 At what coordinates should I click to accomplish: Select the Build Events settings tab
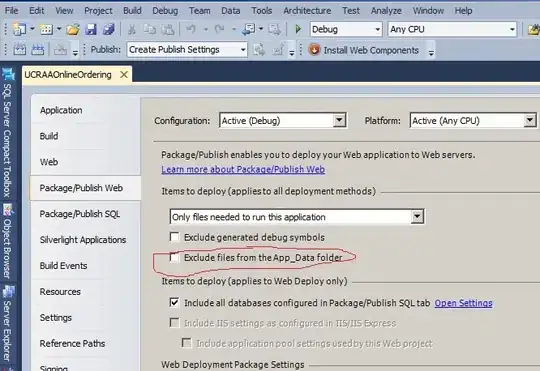pos(63,266)
